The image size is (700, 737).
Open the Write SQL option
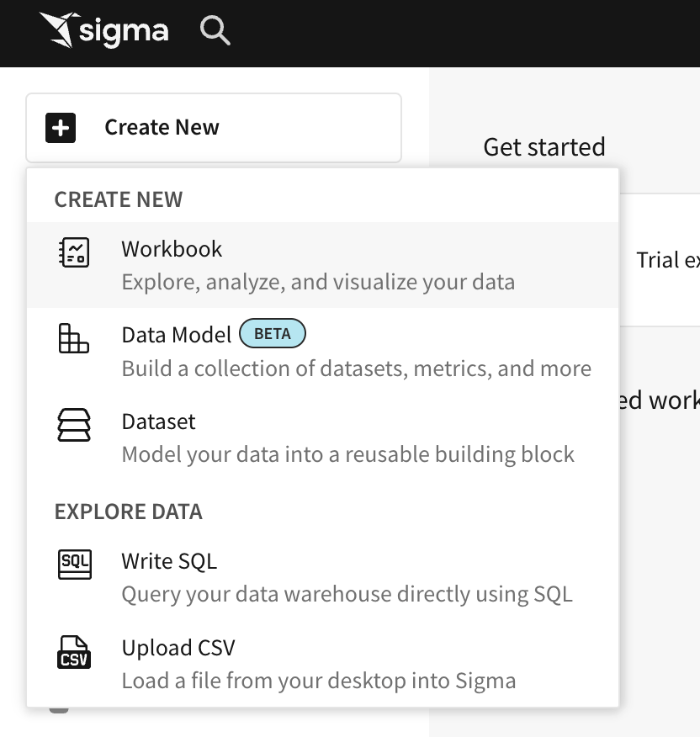[x=169, y=561]
